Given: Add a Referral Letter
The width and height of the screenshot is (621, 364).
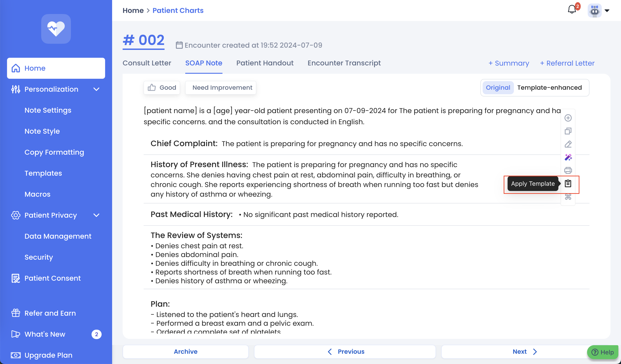Looking at the screenshot, I should tap(567, 63).
